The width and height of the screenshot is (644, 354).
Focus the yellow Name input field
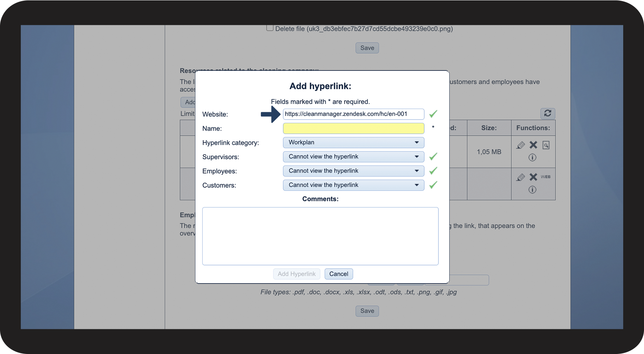click(x=353, y=128)
